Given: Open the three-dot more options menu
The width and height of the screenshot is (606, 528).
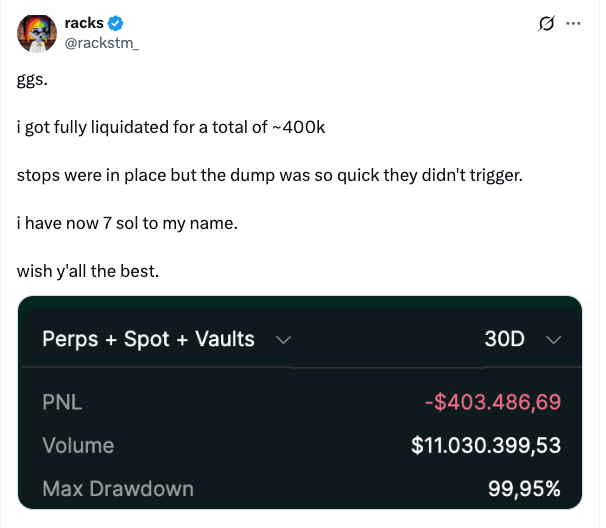Looking at the screenshot, I should (573, 23).
